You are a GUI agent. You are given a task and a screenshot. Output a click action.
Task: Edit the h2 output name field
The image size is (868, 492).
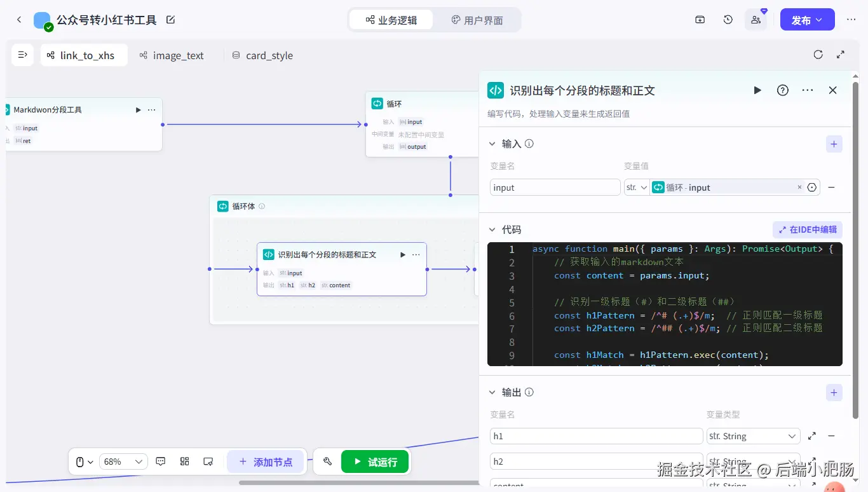click(x=596, y=461)
